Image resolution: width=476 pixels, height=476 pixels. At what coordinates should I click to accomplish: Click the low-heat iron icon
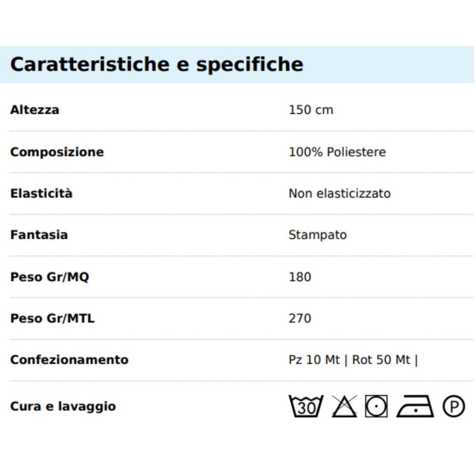(x=415, y=406)
